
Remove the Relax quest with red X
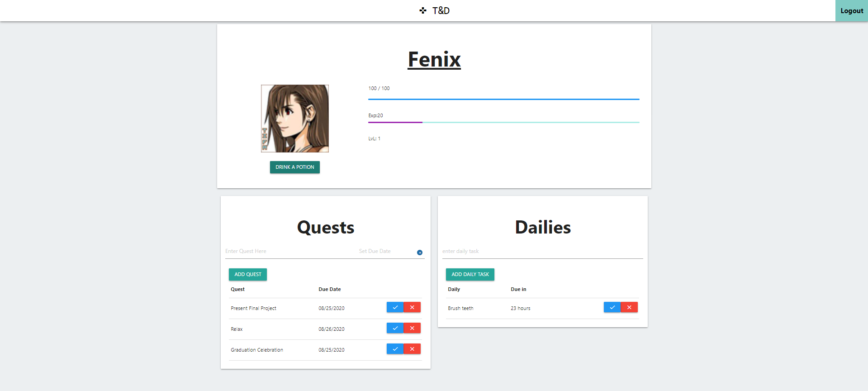412,328
